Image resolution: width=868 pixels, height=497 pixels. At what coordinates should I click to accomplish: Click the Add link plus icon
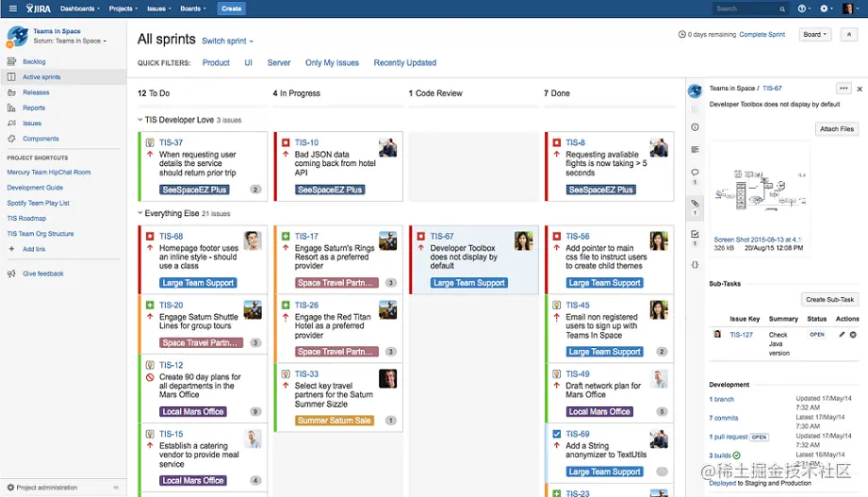pos(11,249)
